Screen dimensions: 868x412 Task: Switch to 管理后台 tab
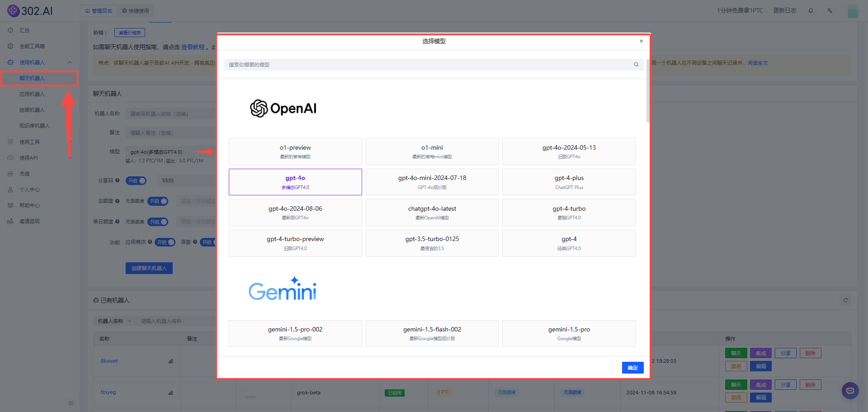pyautogui.click(x=99, y=11)
